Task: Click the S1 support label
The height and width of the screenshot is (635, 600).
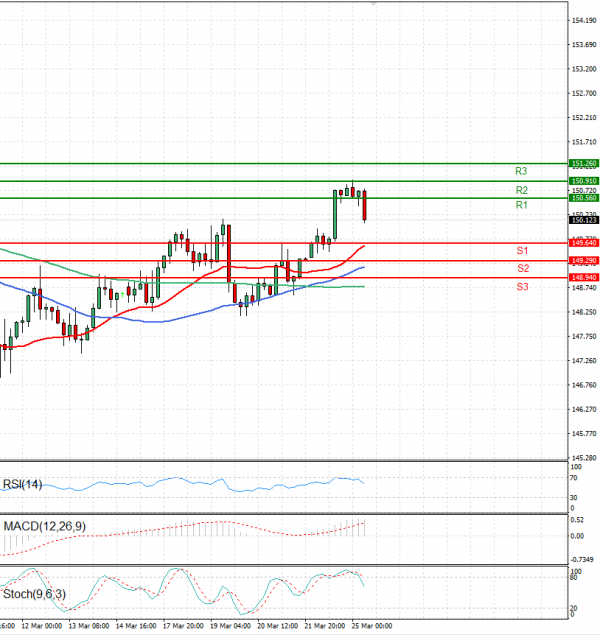Action: click(522, 251)
